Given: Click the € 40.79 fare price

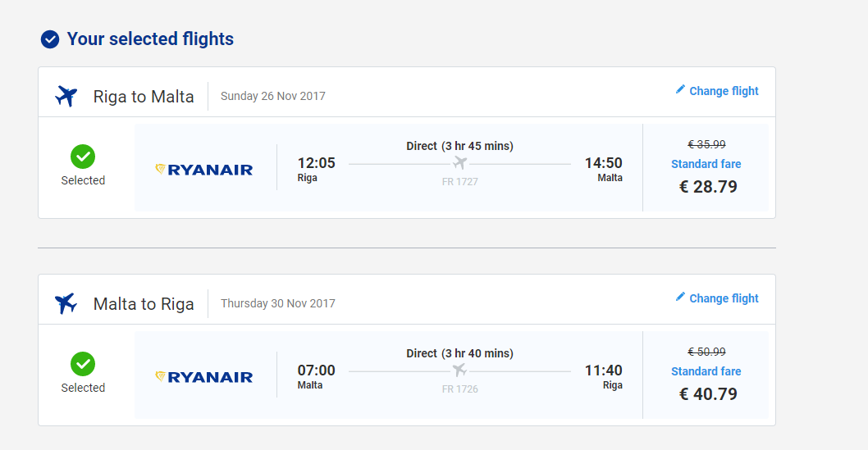Looking at the screenshot, I should point(708,394).
